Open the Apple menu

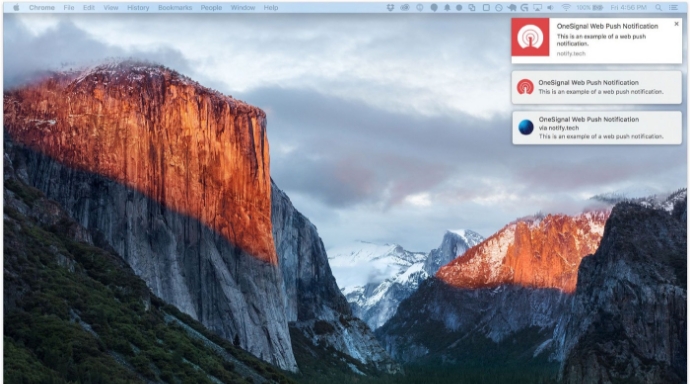point(16,7)
